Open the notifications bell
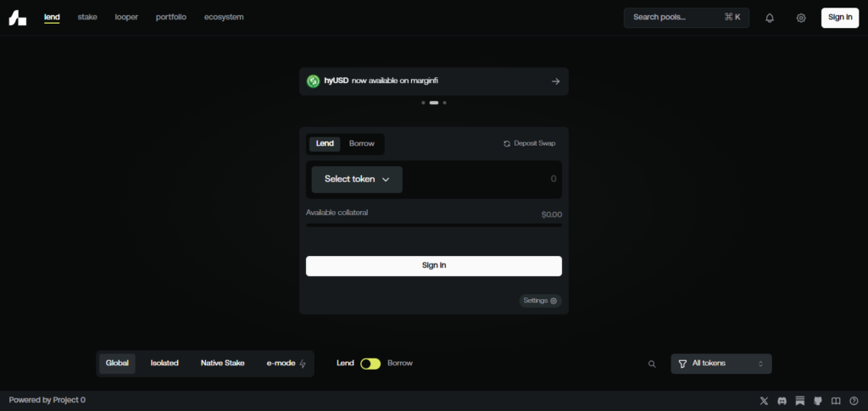This screenshot has width=868, height=411. tap(770, 18)
